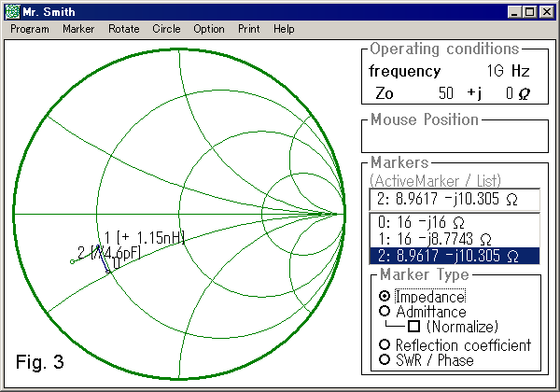Open the Print menu
Screen dimensions: 560x392
[249, 29]
